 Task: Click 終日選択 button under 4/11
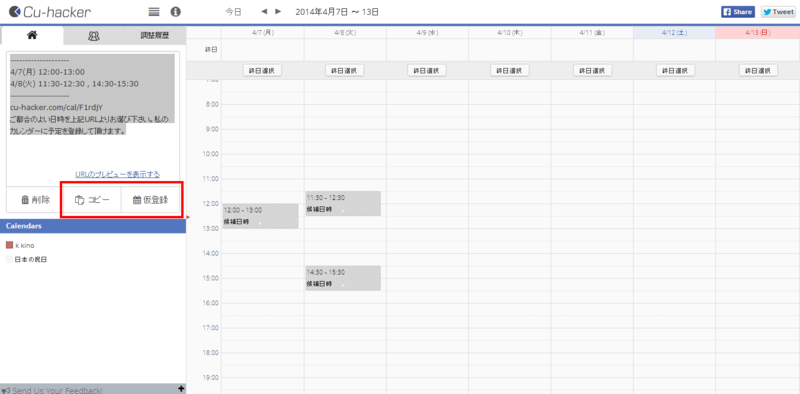pos(593,71)
